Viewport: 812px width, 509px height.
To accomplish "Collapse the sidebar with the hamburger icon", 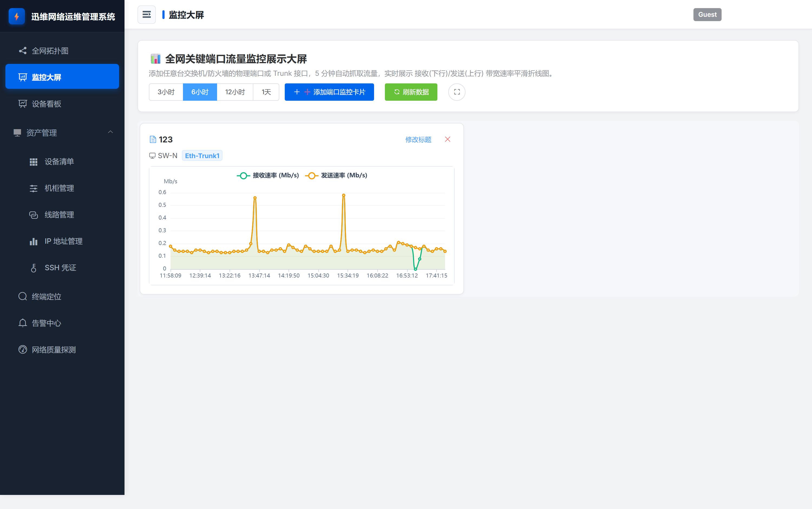I will click(x=146, y=14).
